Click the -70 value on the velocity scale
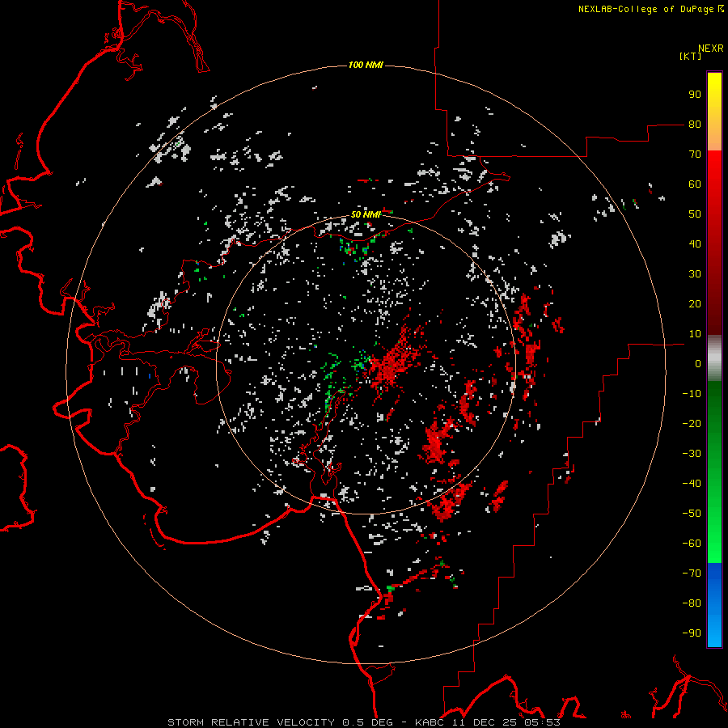 (x=692, y=574)
